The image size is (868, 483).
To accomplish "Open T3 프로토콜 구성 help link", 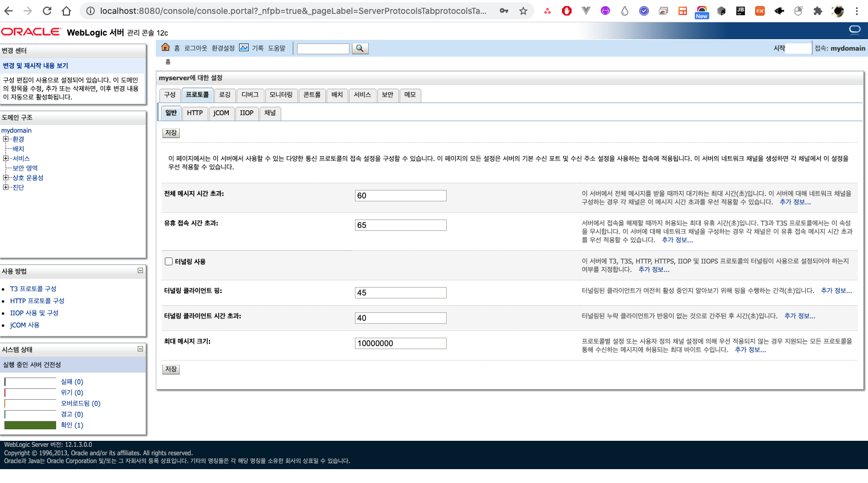I will click(x=33, y=289).
